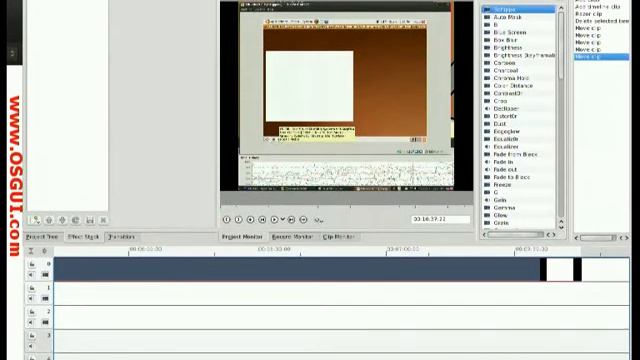Image resolution: width=640 pixels, height=360 pixels.
Task: Step back one frame in monitor
Action: point(262,220)
